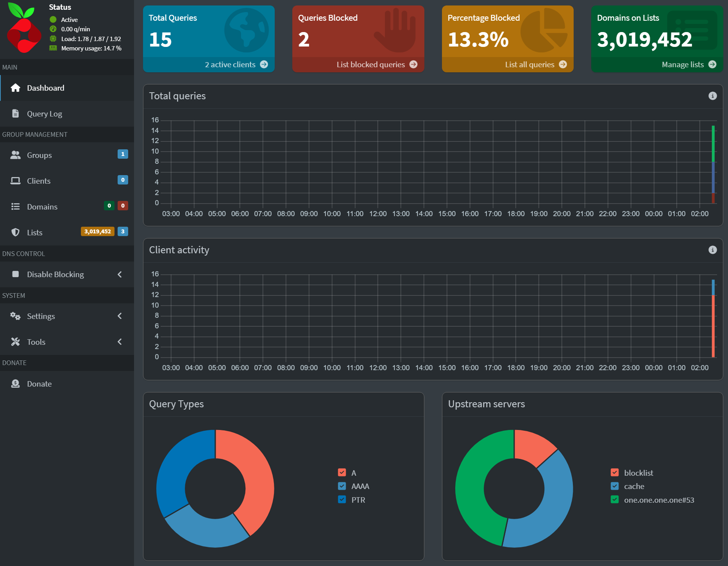Image resolution: width=728 pixels, height=566 pixels.
Task: Click the red bar in Client activity graph
Action: 713,326
